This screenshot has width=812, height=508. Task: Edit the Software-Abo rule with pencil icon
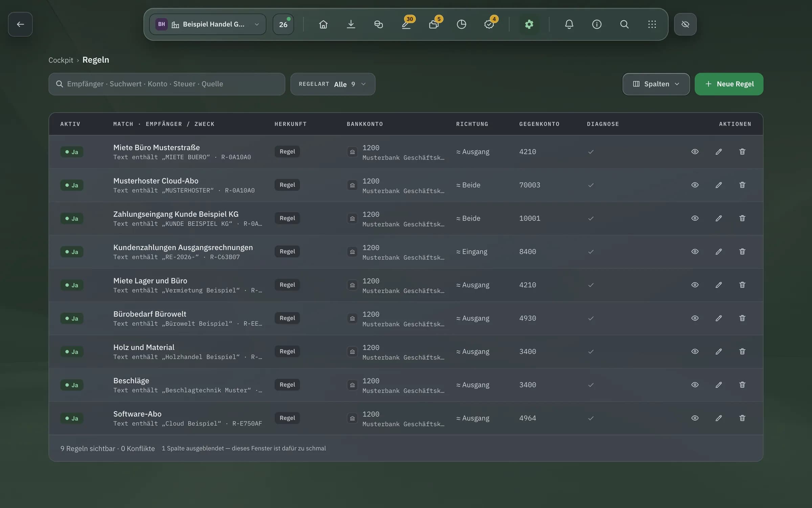(719, 418)
